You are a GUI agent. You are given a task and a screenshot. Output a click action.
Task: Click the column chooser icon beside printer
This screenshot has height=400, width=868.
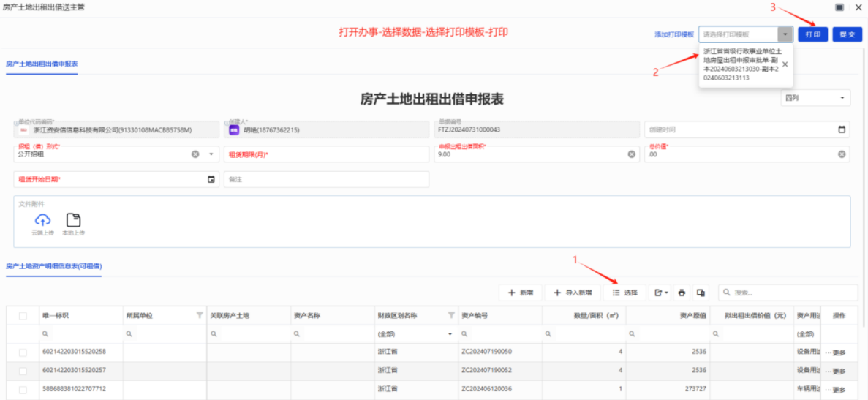point(701,293)
